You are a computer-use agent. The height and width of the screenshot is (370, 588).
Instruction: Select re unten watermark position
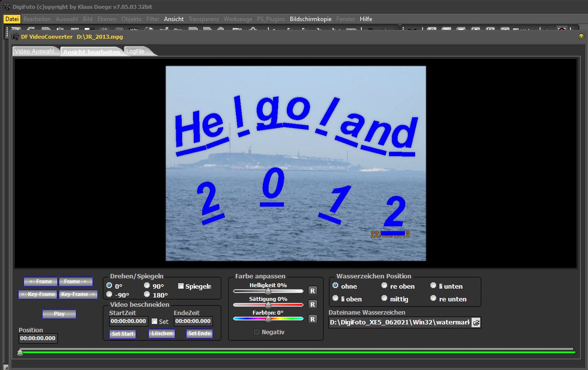(x=433, y=298)
